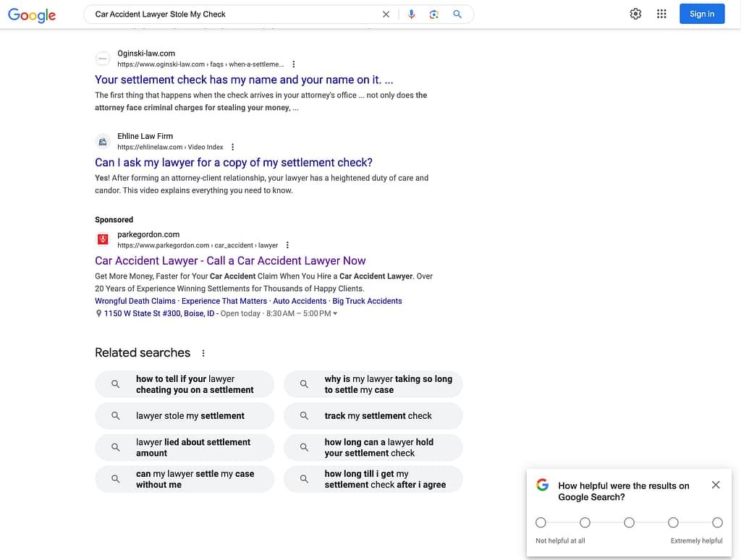Search 'how long can a lawyer hold'

pyautogui.click(x=373, y=448)
